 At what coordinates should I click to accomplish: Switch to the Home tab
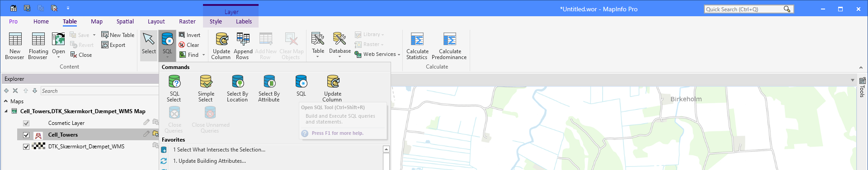[x=41, y=21]
